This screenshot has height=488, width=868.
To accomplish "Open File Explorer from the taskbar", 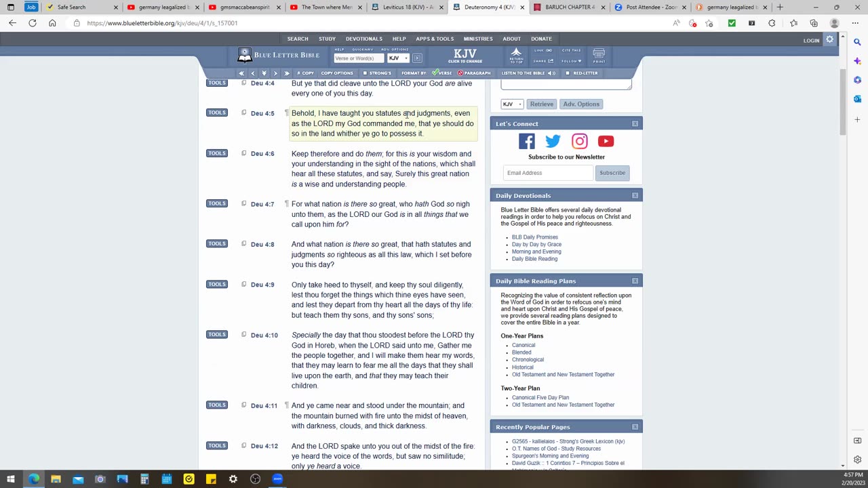I will pyautogui.click(x=56, y=479).
